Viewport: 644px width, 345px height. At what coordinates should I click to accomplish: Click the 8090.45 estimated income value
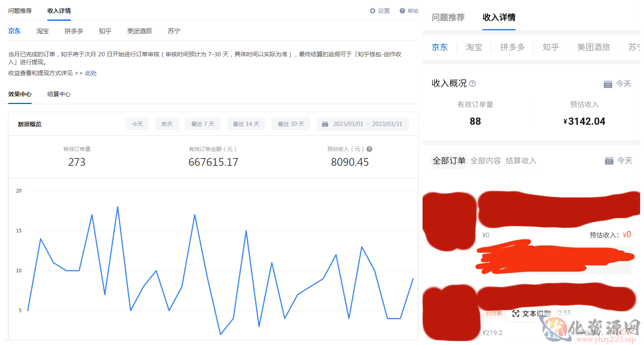350,162
